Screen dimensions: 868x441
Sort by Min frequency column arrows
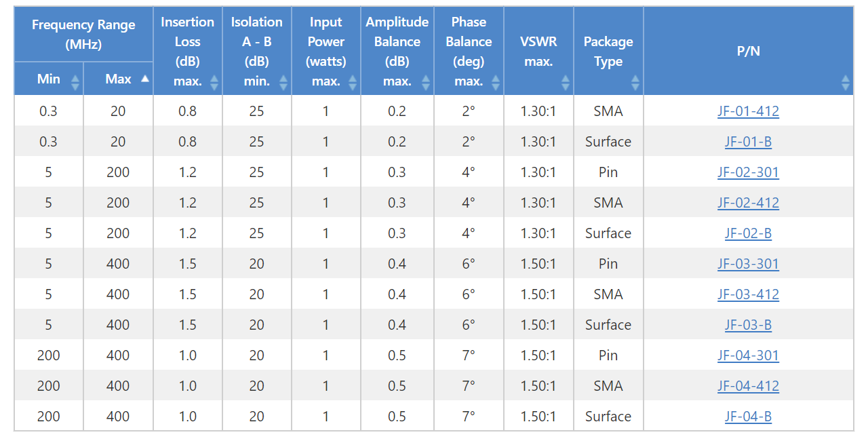(x=75, y=83)
